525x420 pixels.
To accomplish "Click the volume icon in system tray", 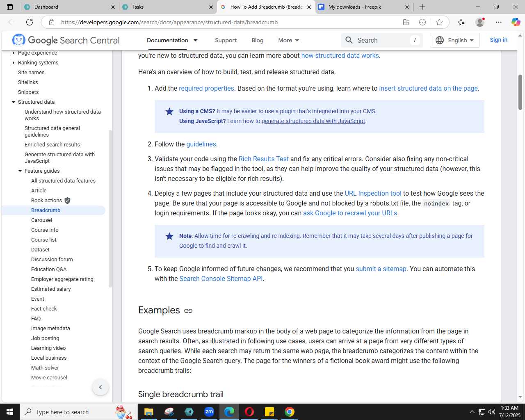I will pyautogui.click(x=491, y=412).
